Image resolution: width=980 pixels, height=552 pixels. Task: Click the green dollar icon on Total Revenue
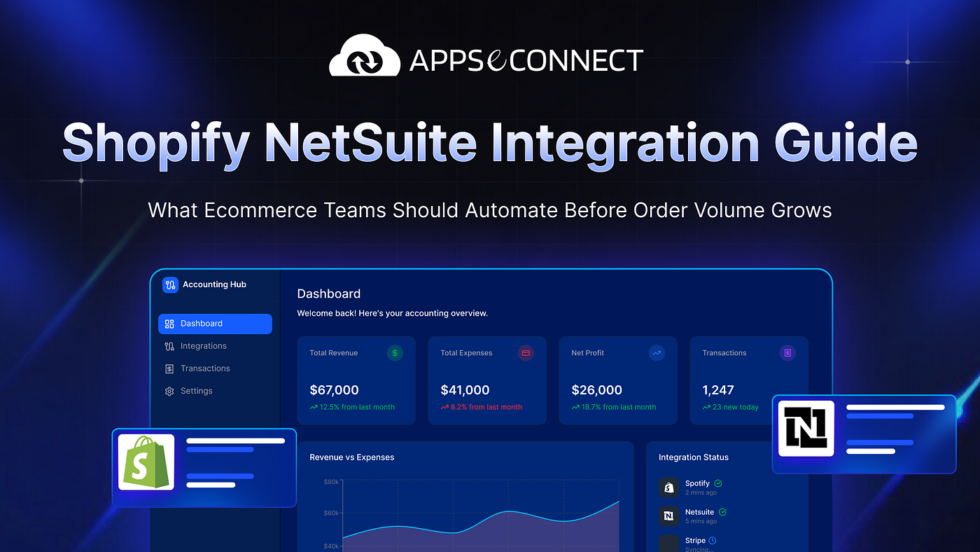(x=395, y=353)
